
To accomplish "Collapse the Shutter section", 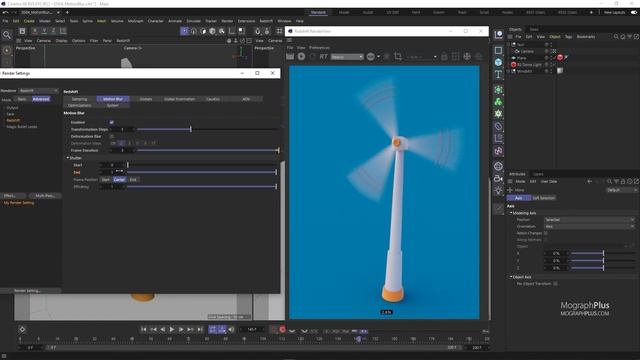I will tap(68, 158).
